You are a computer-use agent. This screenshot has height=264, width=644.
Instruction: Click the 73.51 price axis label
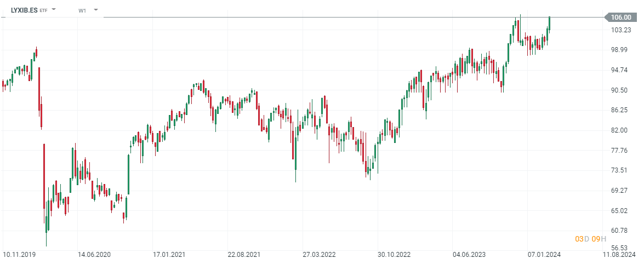tap(620, 170)
